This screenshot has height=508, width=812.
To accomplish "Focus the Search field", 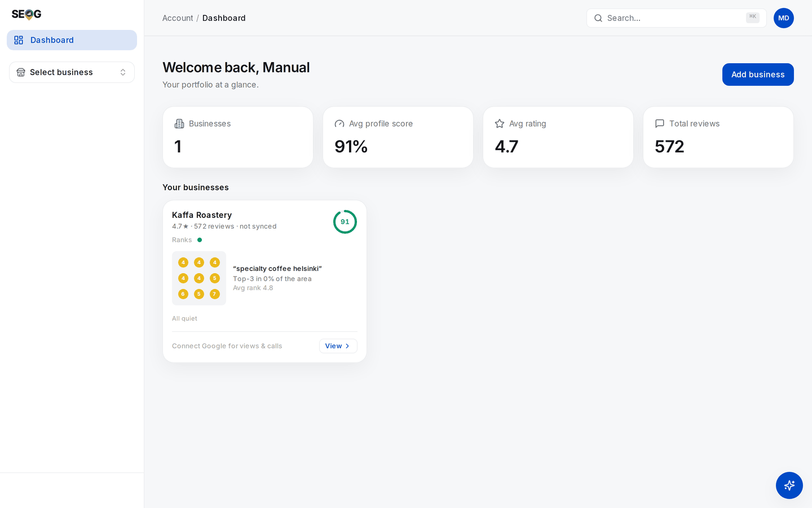I will tap(676, 18).
